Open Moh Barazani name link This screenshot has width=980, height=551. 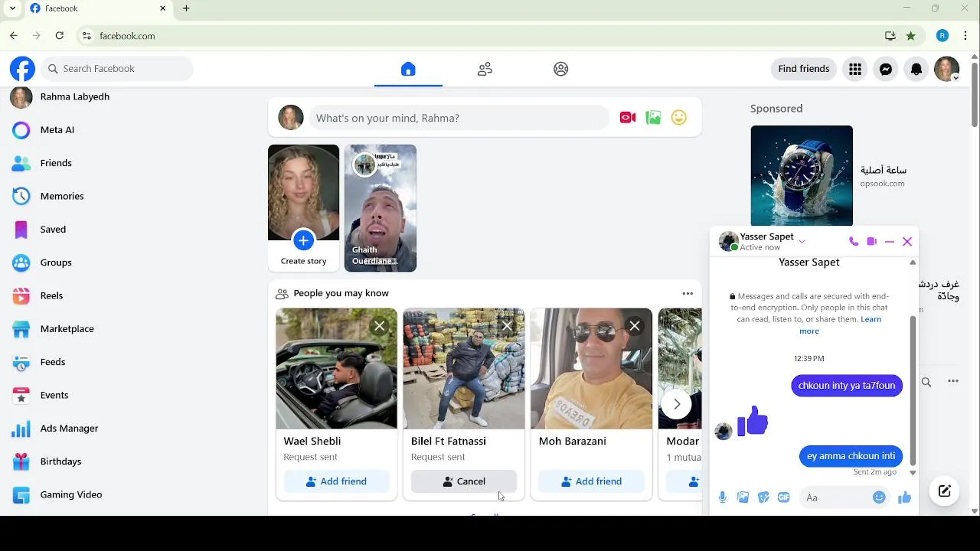(573, 442)
